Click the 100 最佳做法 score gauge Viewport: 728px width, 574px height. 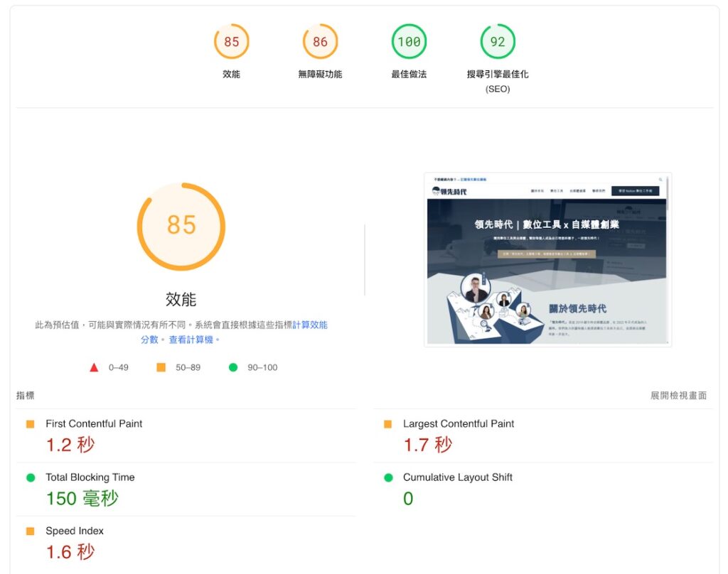pos(409,41)
